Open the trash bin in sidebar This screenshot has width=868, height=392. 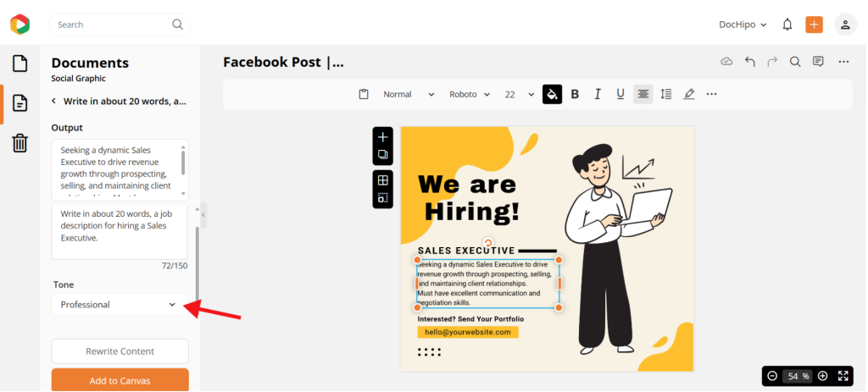click(x=19, y=143)
